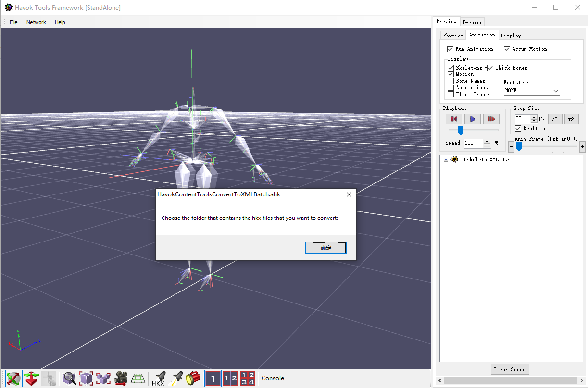This screenshot has width=588, height=388.
Task: Click the plus button for Anim Frame
Action: pos(582,147)
